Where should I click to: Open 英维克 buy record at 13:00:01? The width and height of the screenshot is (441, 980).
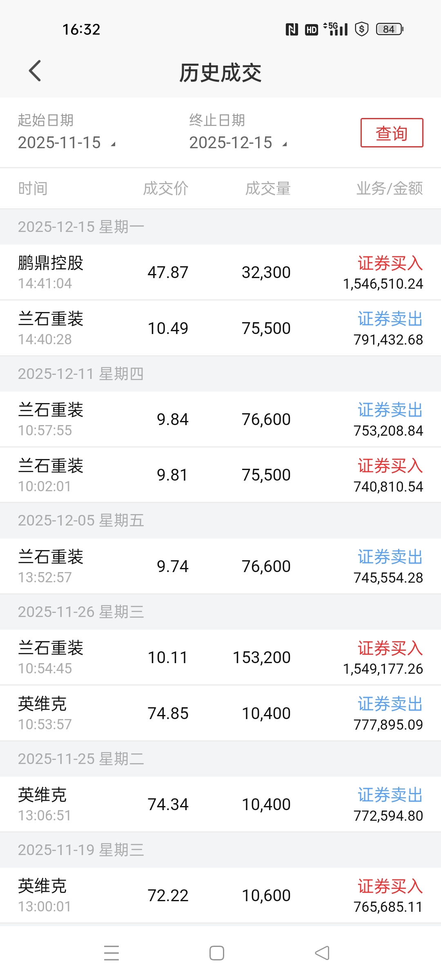point(220,895)
